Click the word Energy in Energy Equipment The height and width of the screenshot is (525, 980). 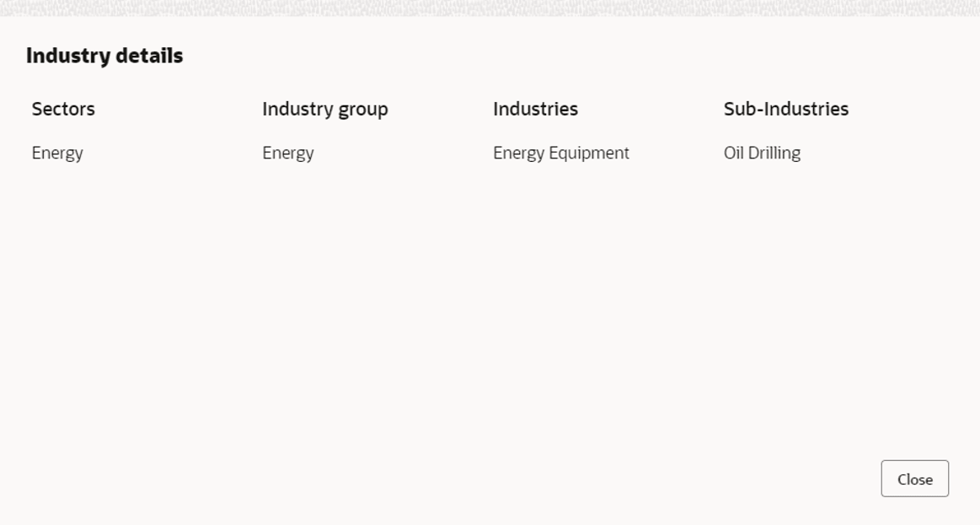coord(518,153)
